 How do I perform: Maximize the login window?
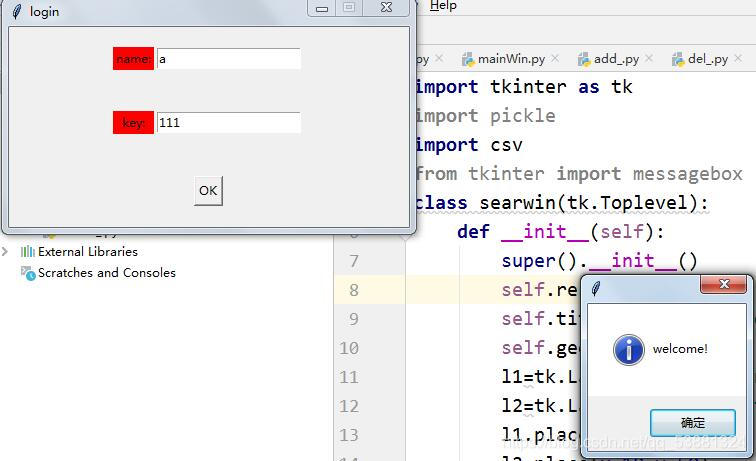coord(349,8)
